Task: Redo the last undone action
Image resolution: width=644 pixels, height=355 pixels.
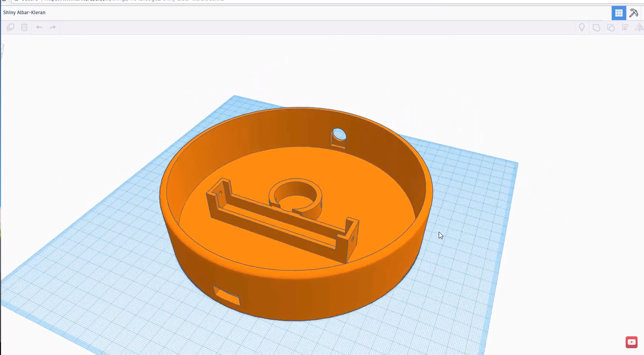Action: [53, 27]
